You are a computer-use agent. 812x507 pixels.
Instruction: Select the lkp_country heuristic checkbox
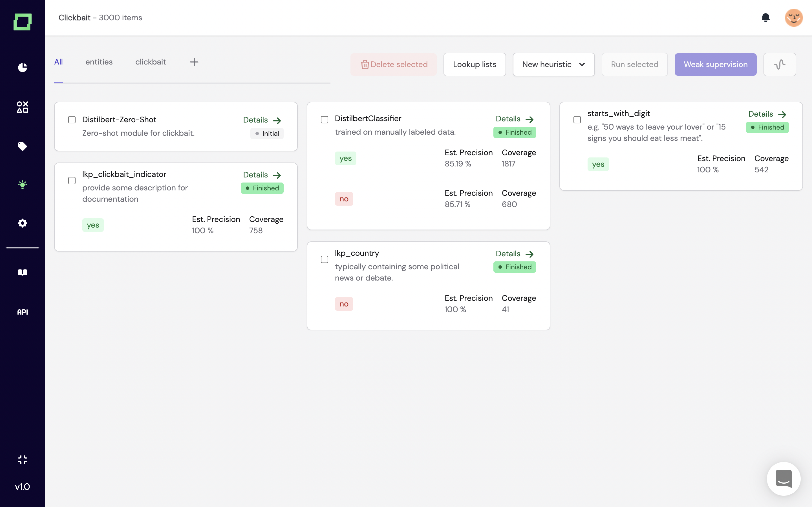click(325, 259)
